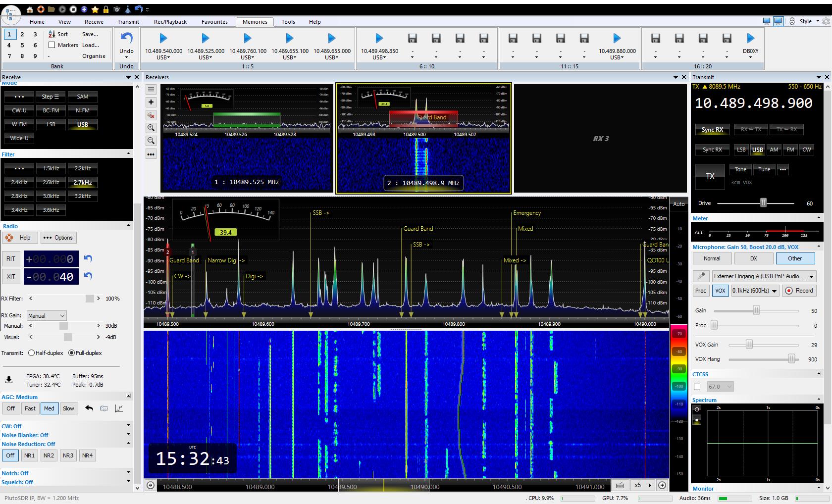
Task: Select Half-duplex transmit mode
Action: click(32, 353)
